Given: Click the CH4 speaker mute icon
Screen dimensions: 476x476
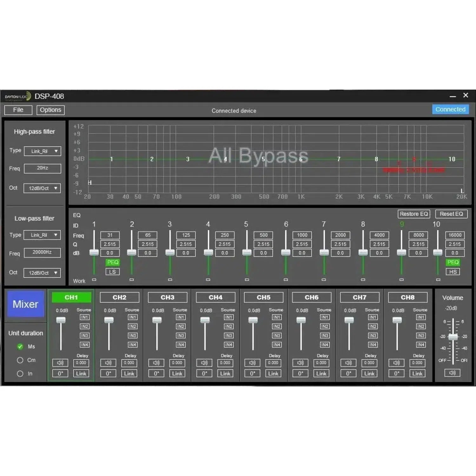Looking at the screenshot, I should coord(204,363).
